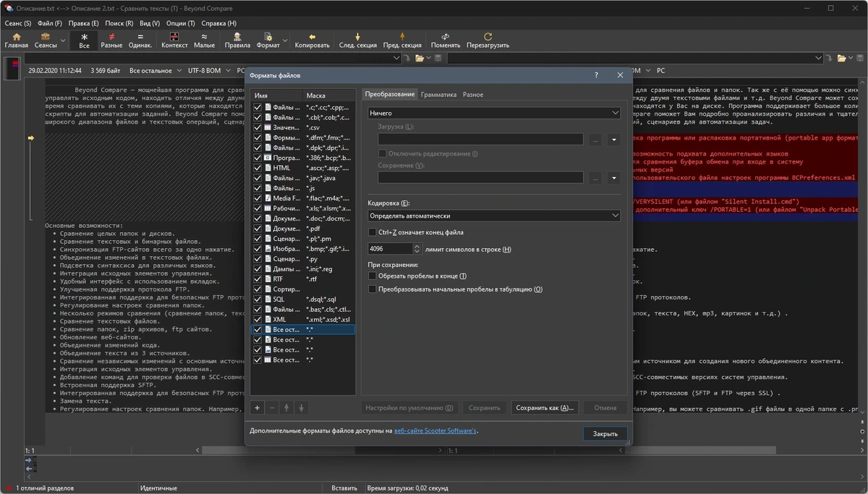Click the Имя column header
Screen dimensions: 868x494
click(276, 95)
